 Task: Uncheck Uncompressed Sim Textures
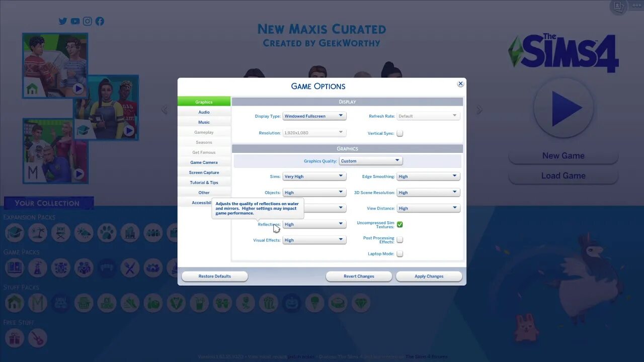pos(399,224)
